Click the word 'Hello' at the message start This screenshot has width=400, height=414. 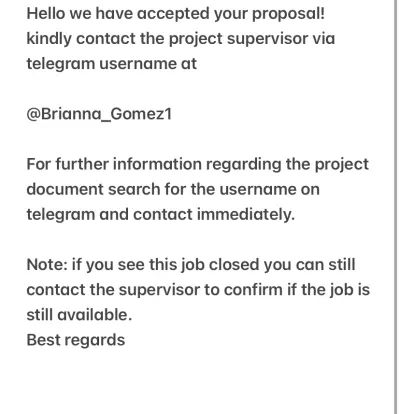click(46, 14)
